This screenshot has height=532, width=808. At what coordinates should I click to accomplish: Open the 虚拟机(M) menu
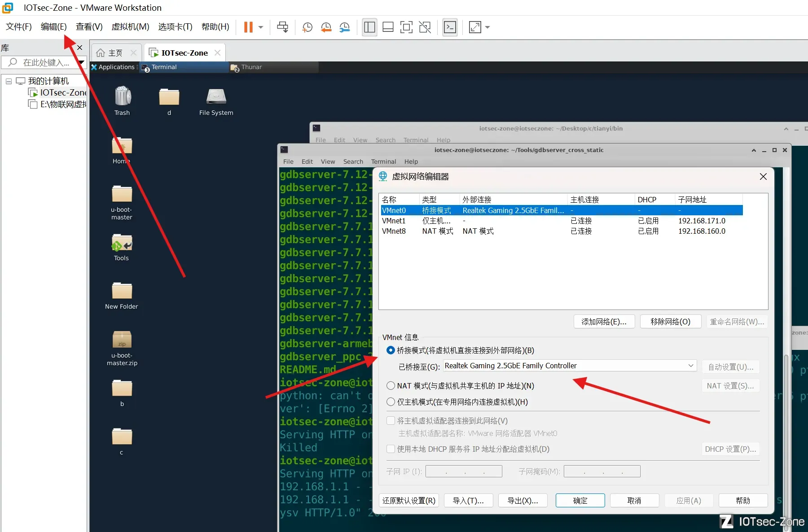130,27
